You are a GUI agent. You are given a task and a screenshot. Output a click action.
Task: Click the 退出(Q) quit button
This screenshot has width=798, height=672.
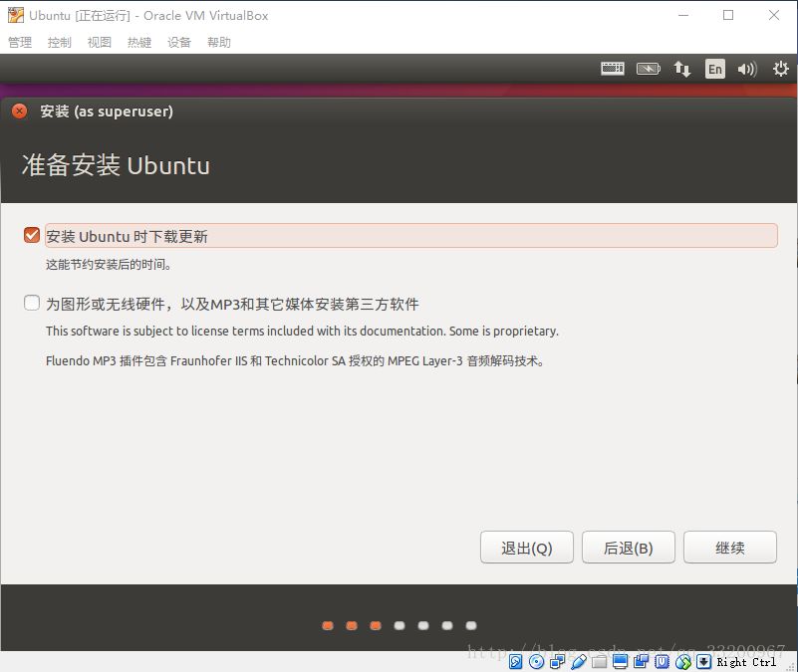(x=527, y=548)
